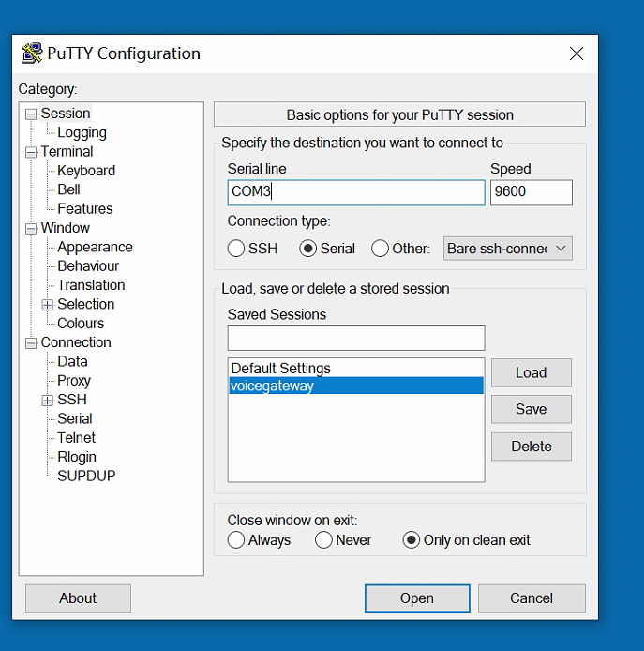
Task: Open the Appearance settings category
Action: point(95,247)
